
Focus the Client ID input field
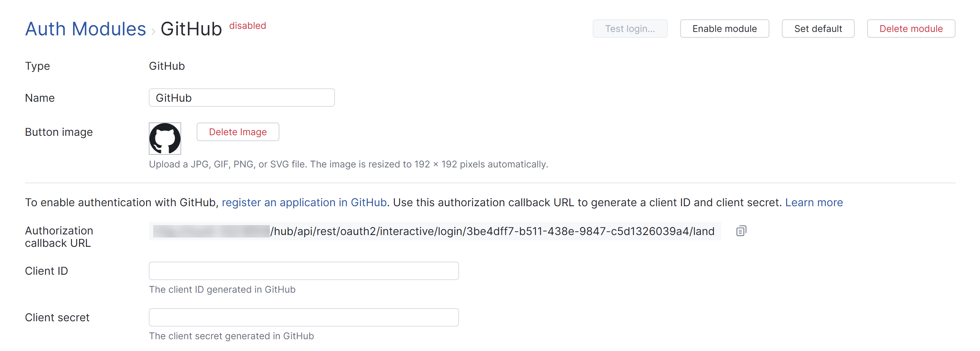click(x=304, y=271)
